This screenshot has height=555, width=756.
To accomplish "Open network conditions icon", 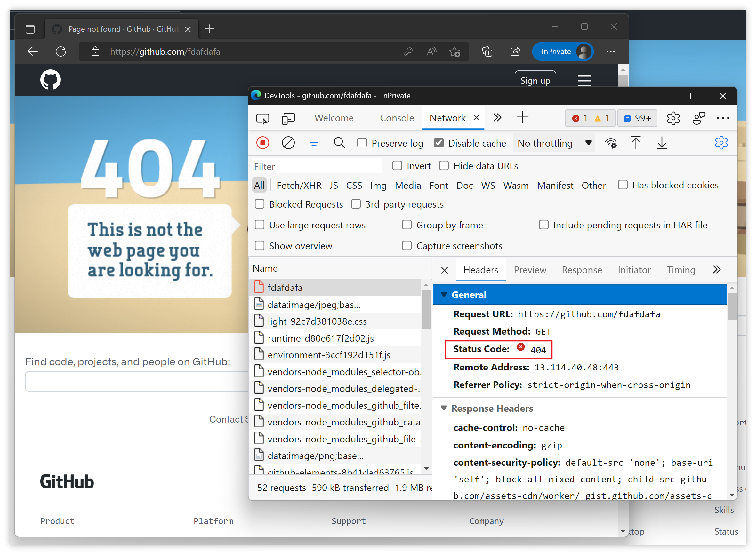I will (611, 143).
